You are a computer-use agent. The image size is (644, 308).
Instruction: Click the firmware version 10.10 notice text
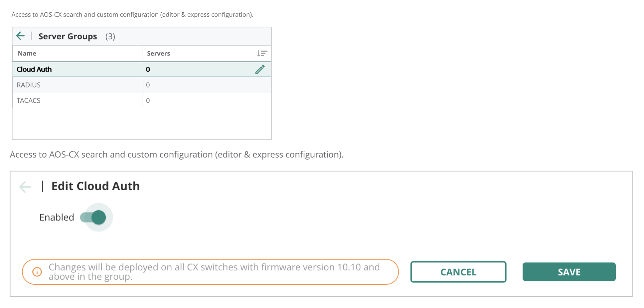point(214,272)
